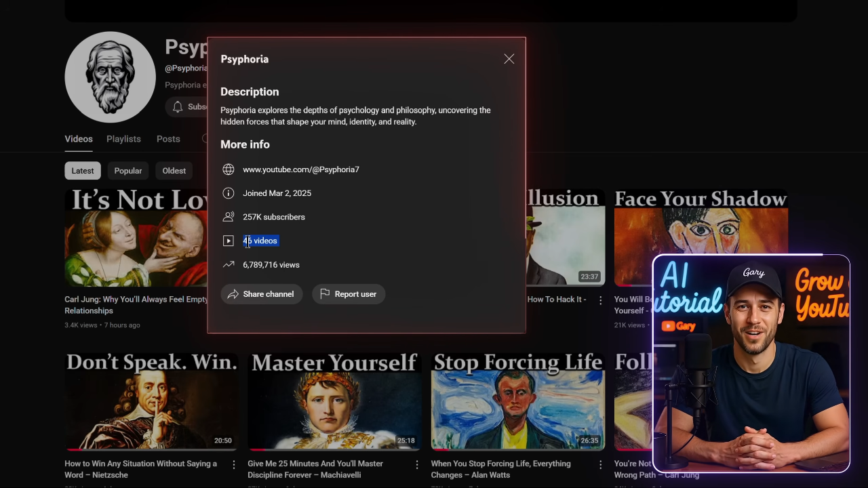Click the globe icon beside the channel URL
The image size is (868, 488).
pyautogui.click(x=229, y=169)
